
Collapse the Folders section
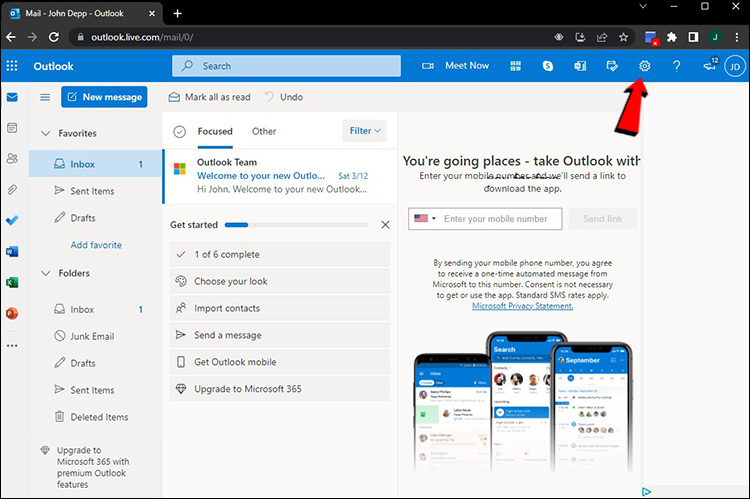[45, 273]
